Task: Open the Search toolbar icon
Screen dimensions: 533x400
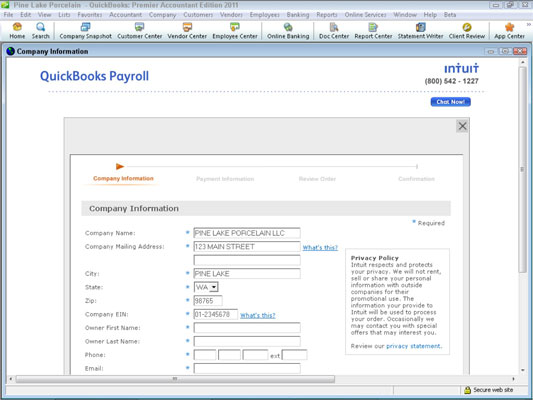Action: pos(40,31)
